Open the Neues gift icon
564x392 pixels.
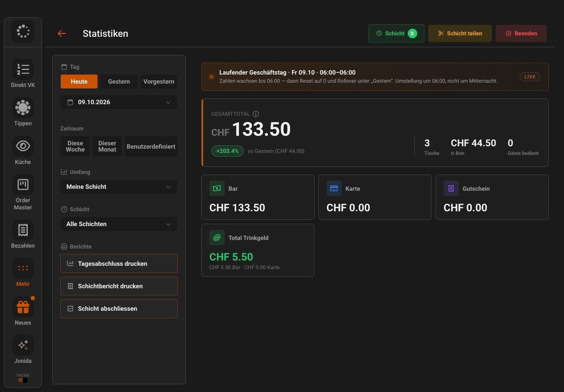pyautogui.click(x=23, y=307)
